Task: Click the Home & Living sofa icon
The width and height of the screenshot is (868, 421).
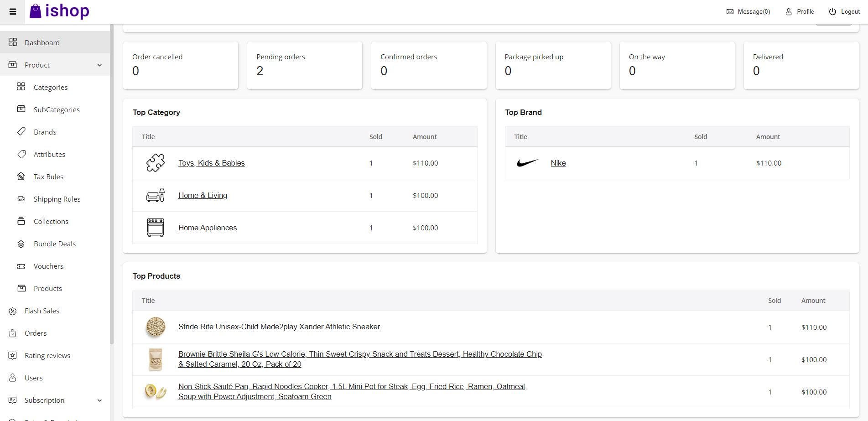Action: [x=156, y=195]
